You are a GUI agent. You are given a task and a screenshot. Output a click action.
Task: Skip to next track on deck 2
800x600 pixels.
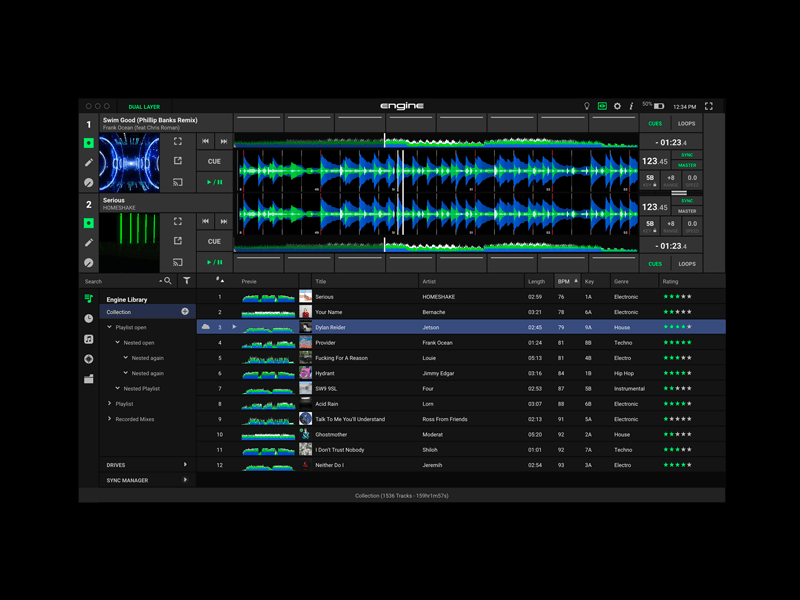[x=223, y=221]
